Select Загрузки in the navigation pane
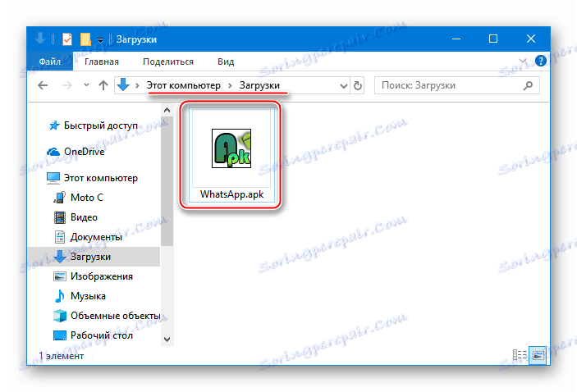Screen dimensions: 577x392 [x=94, y=257]
